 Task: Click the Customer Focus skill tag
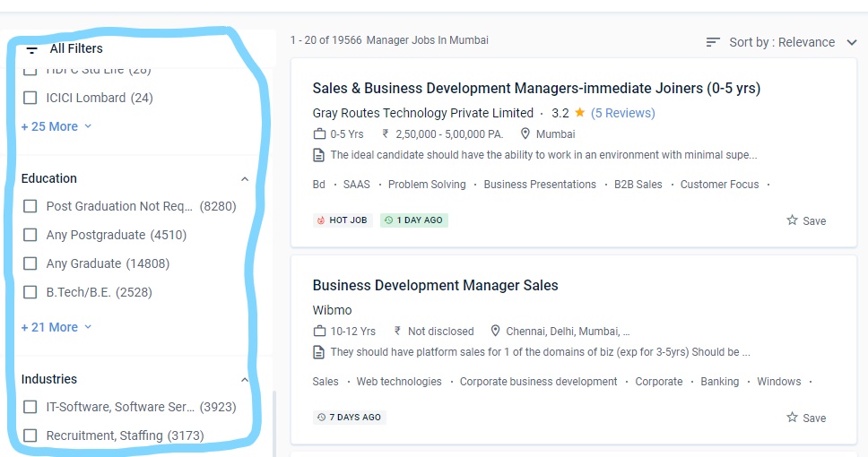point(720,185)
